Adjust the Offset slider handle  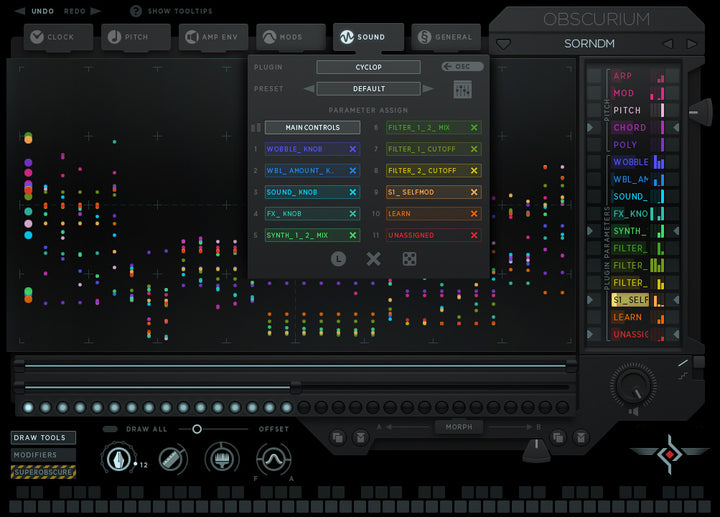click(x=197, y=429)
